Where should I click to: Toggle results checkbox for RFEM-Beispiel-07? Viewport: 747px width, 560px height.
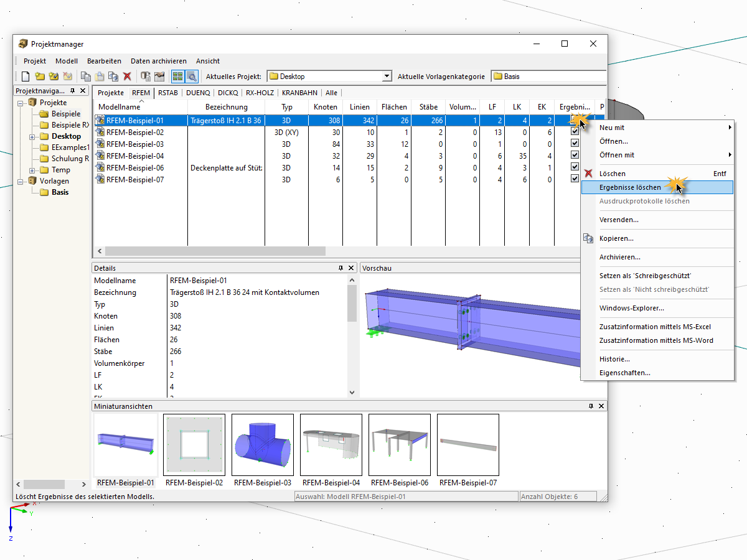(x=575, y=179)
